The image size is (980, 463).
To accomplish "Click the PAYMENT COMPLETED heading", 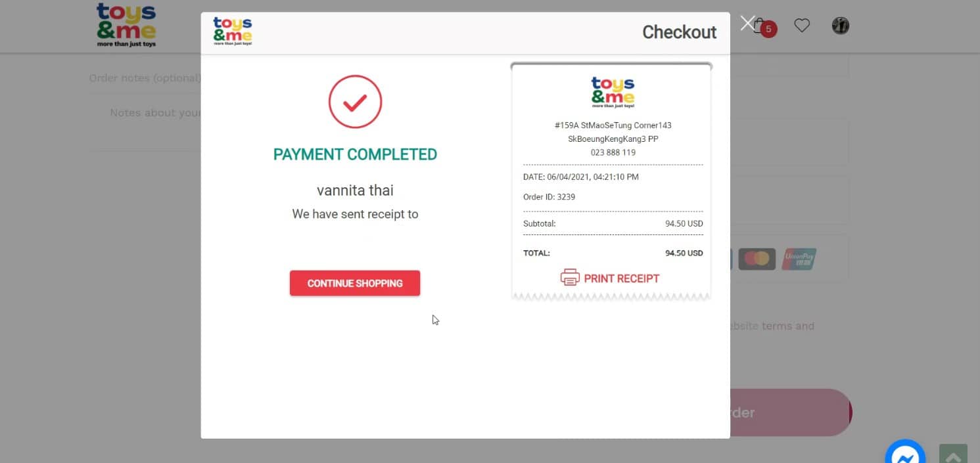I will coord(355,154).
